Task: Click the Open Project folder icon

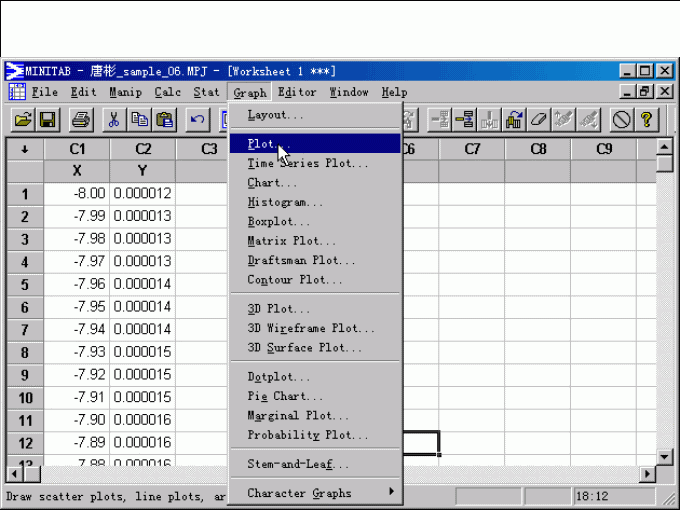Action: pos(22,120)
